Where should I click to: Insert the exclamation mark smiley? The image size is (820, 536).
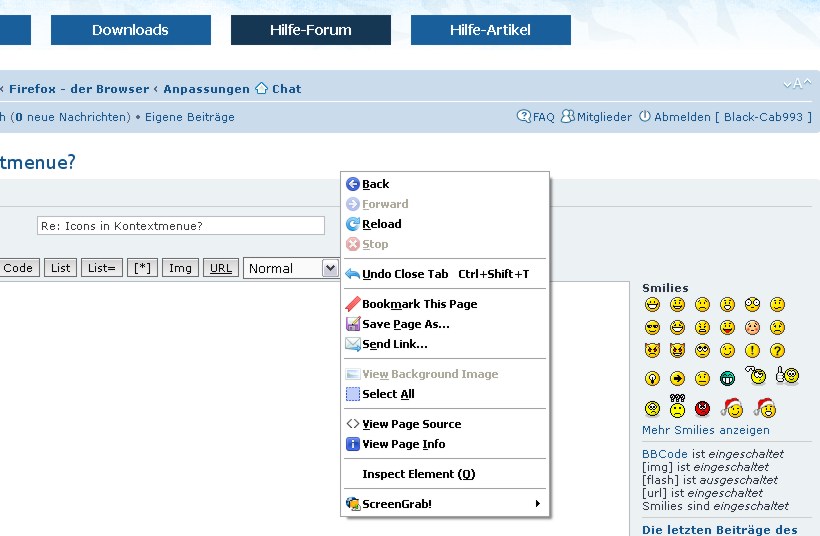coord(752,351)
